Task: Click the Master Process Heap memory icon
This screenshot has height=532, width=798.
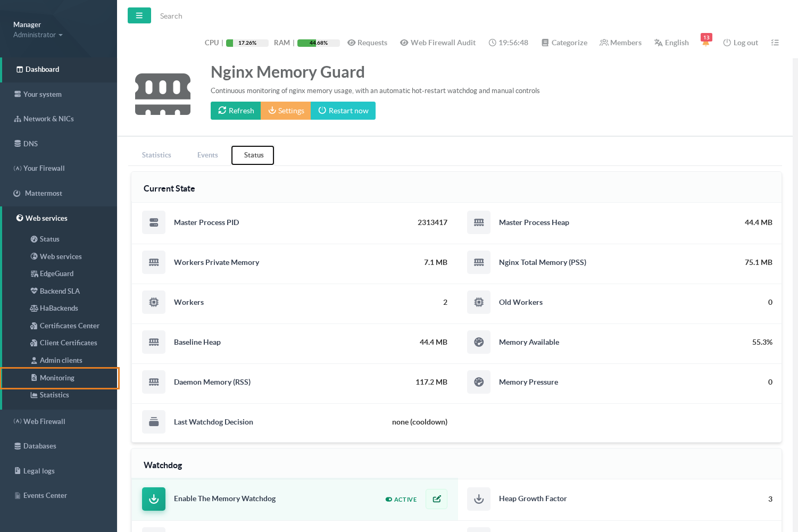Action: click(x=479, y=222)
